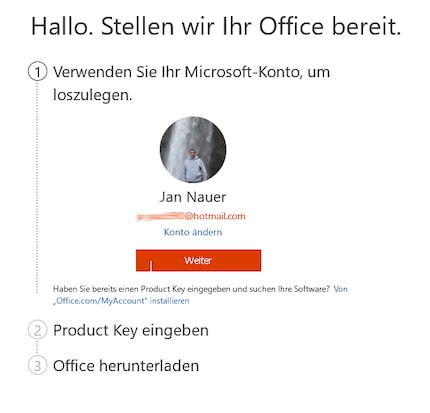Click the step 3 circled number icon
The height and width of the screenshot is (413, 430).
click(x=37, y=365)
